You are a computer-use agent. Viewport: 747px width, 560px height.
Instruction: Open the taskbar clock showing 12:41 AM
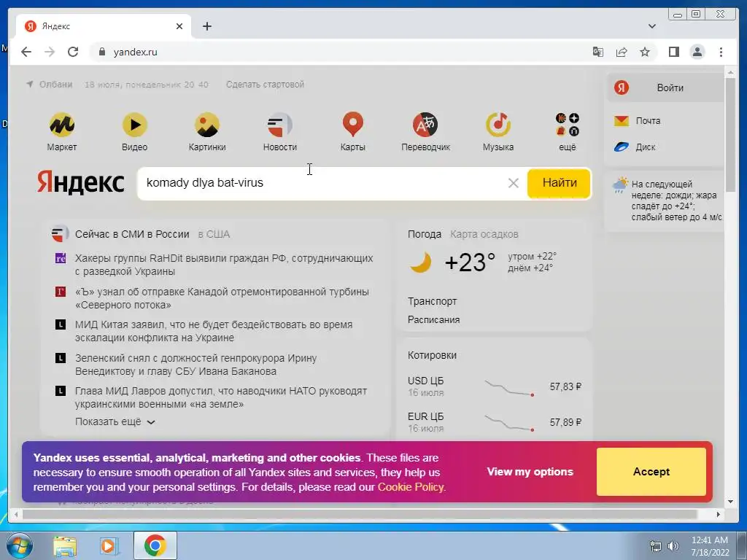(710, 546)
